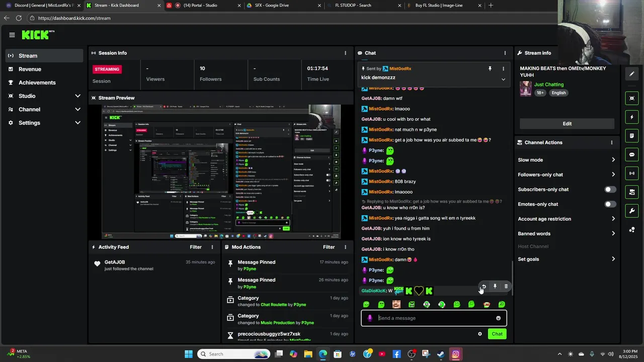The width and height of the screenshot is (644, 362).
Task: Click the note widget icon
Action: (x=632, y=136)
